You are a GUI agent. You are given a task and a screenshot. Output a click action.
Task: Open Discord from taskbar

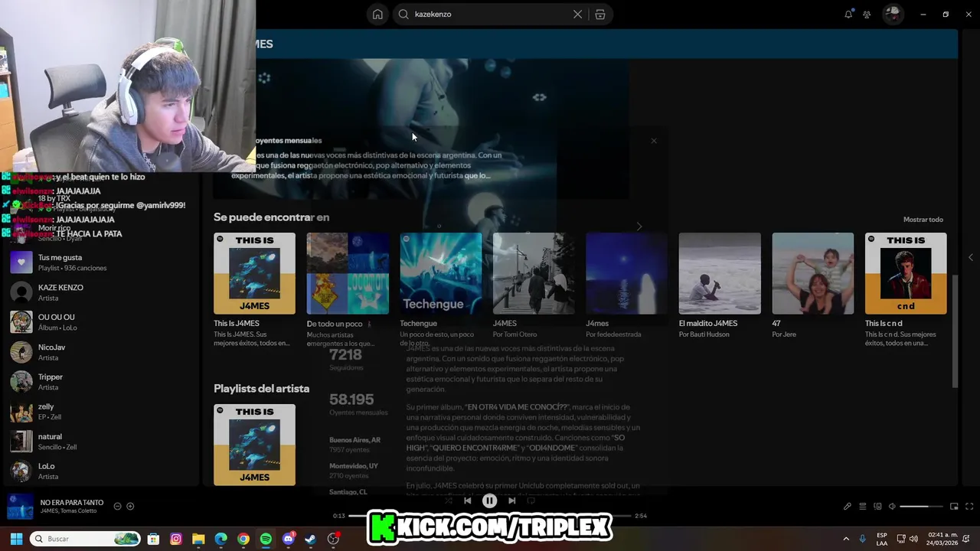point(289,539)
